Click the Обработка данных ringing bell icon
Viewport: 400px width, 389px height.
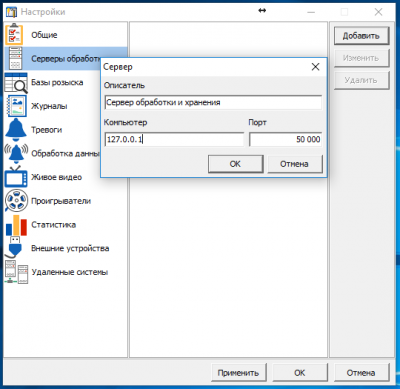click(x=16, y=153)
